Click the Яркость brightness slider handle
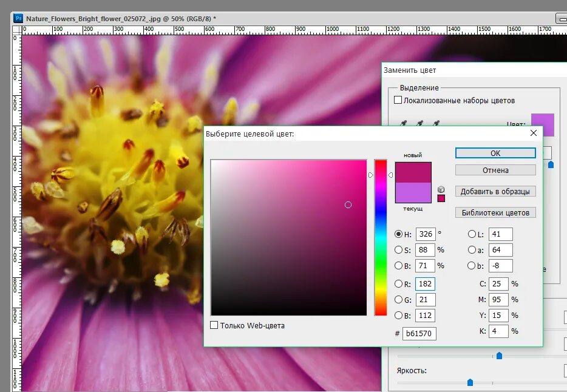The image size is (567, 392). 470,382
